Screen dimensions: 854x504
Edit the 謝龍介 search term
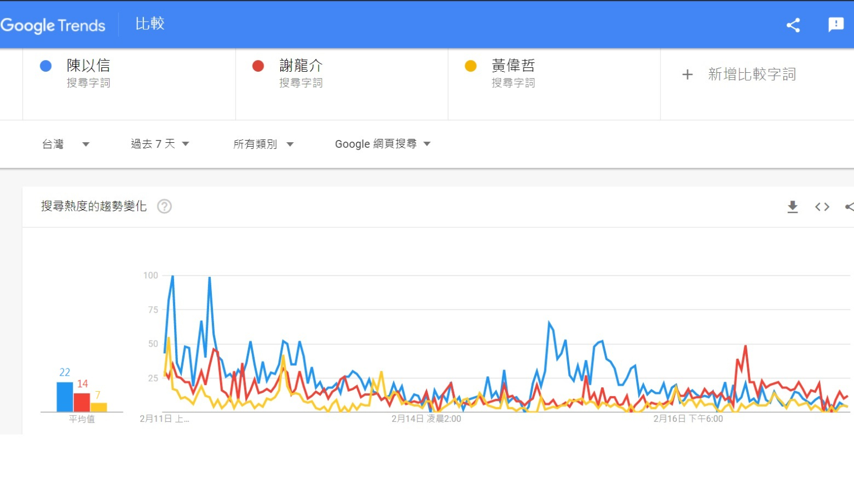point(301,66)
